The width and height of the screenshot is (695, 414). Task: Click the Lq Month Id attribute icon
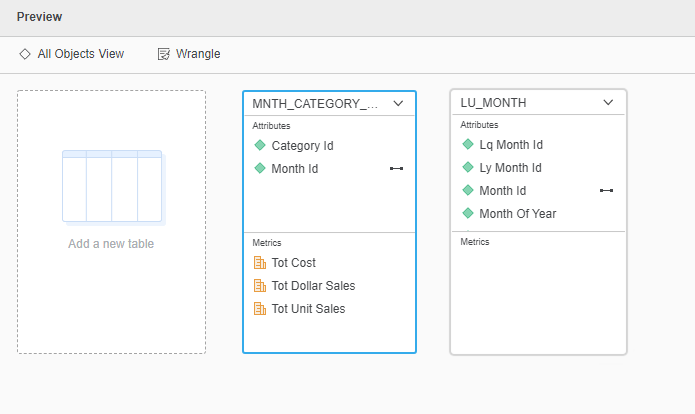point(468,145)
